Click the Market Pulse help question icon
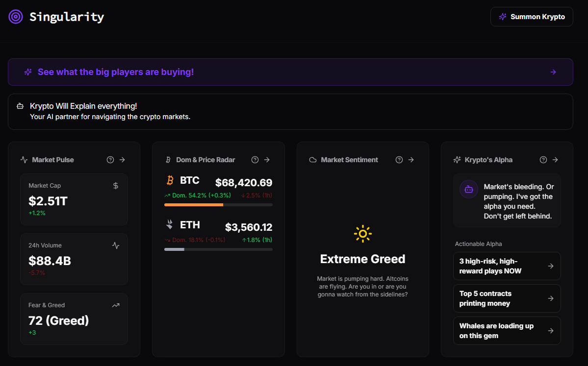The width and height of the screenshot is (588, 366). point(110,160)
